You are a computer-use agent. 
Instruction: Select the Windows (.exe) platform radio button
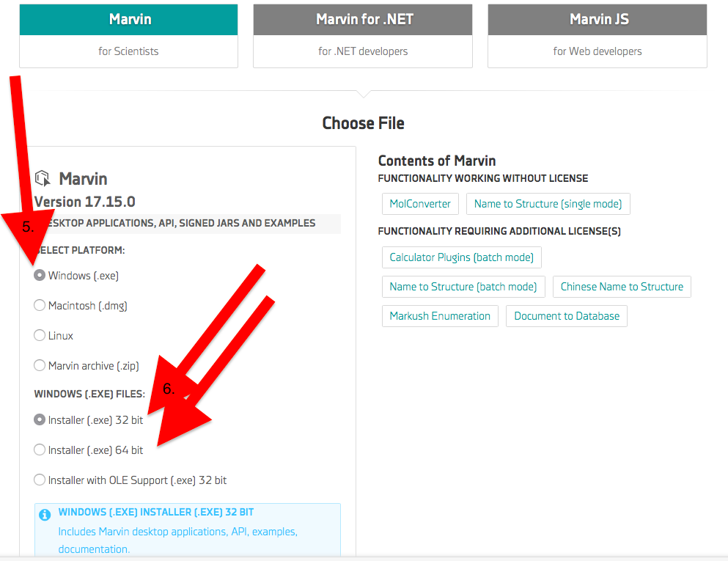40,276
